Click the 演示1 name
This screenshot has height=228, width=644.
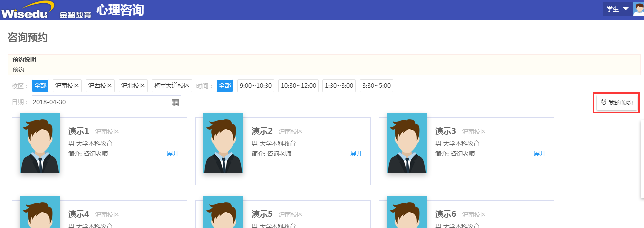(x=79, y=131)
